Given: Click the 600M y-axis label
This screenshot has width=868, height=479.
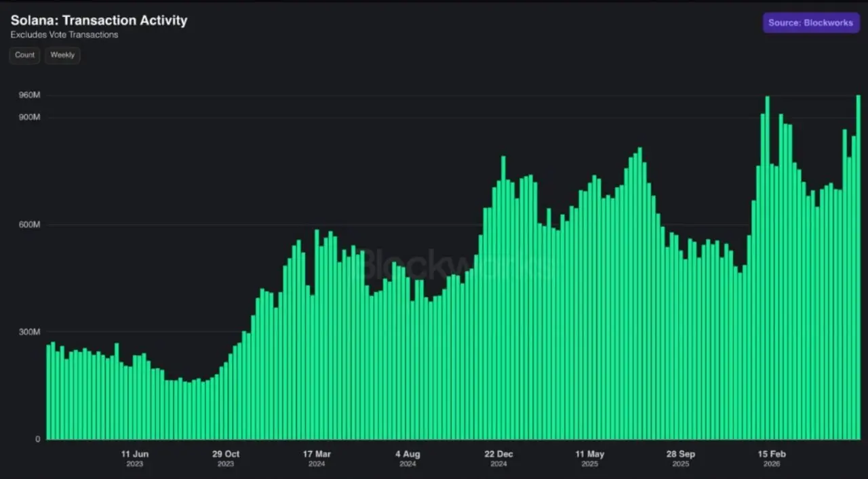Looking at the screenshot, I should (x=29, y=225).
